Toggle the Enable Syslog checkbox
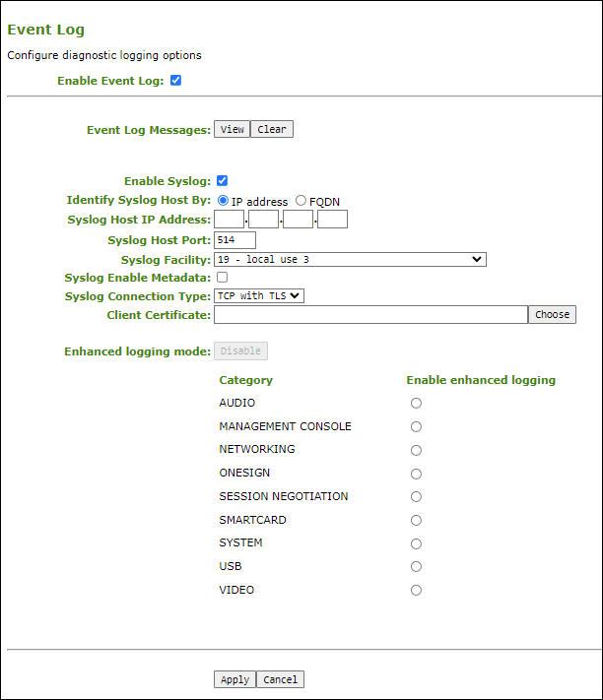Screen dimensions: 603x700 click(x=222, y=181)
